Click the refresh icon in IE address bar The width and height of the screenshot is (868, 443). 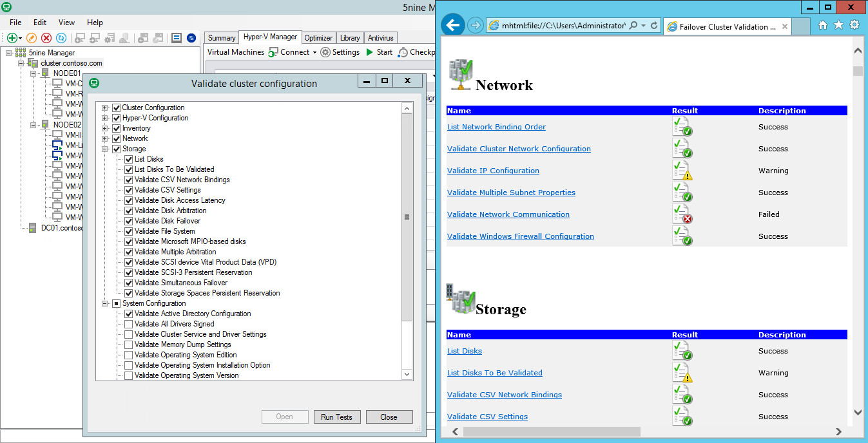[x=654, y=25]
